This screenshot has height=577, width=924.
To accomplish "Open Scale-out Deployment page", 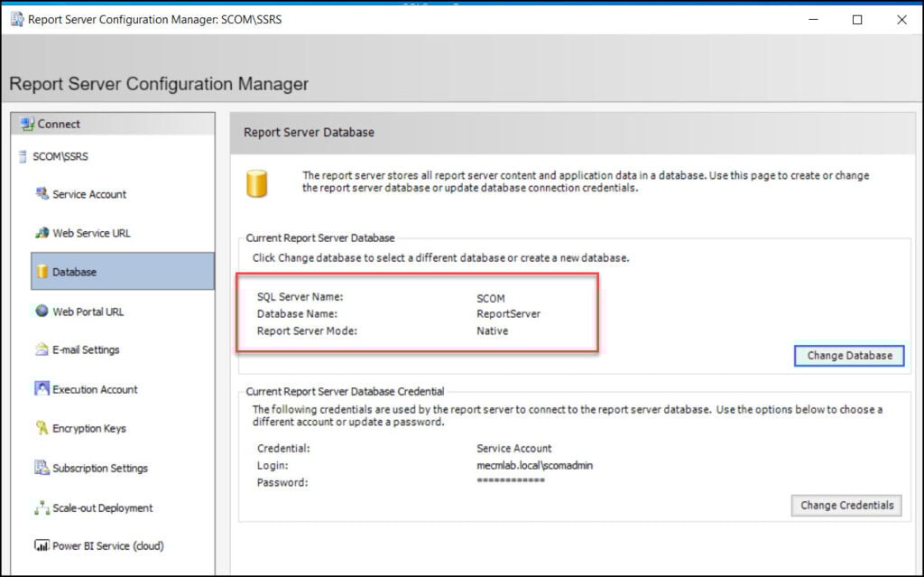I will click(x=103, y=508).
